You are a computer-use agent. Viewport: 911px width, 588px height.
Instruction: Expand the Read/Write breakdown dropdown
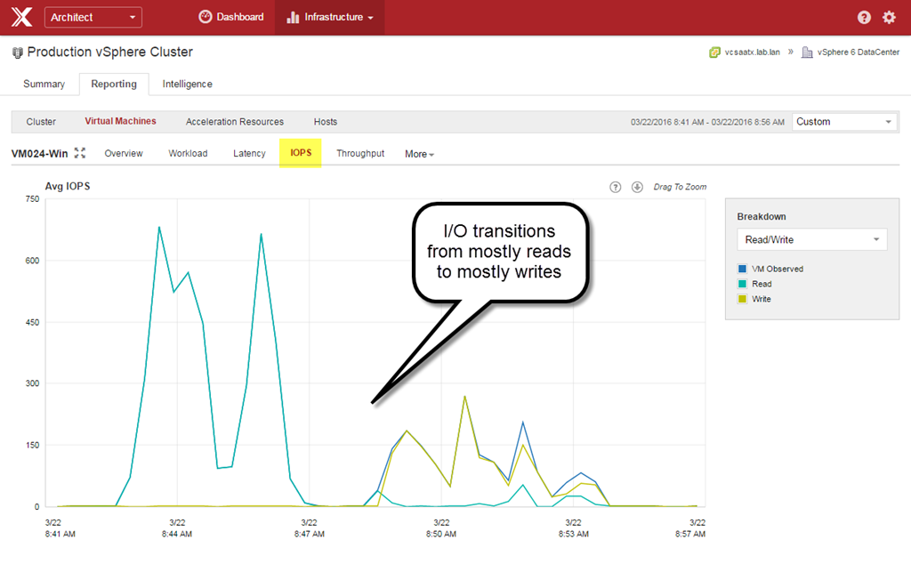[811, 239]
